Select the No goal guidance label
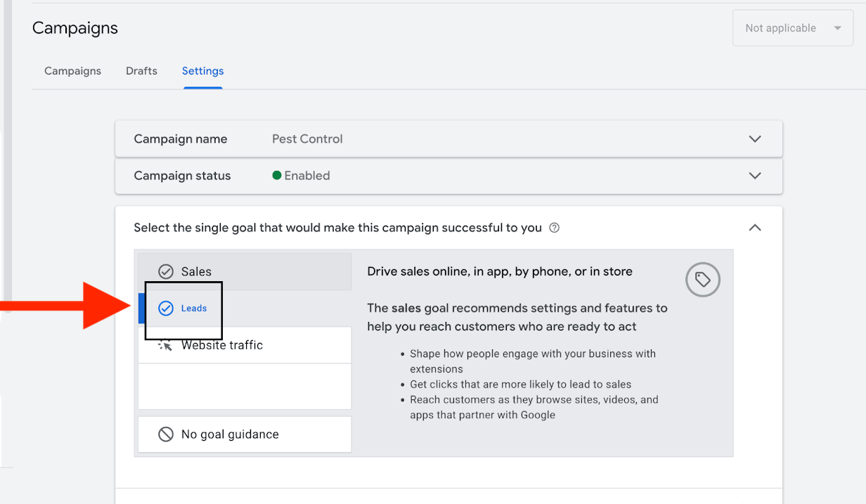866x504 pixels. point(230,434)
